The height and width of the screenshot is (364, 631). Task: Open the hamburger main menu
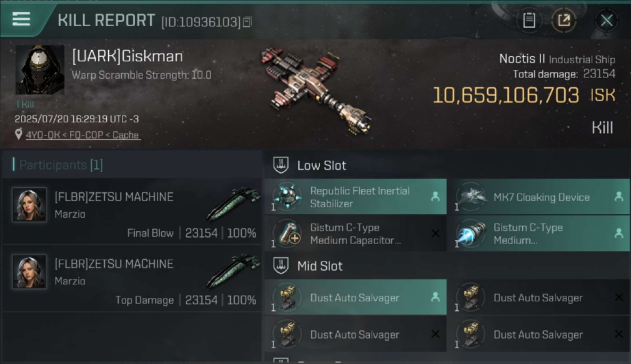[x=21, y=19]
